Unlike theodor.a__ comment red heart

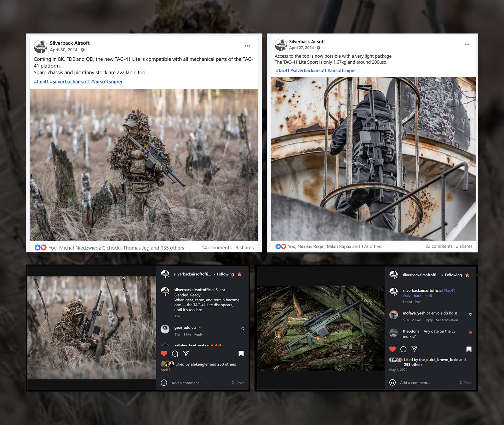pos(471,332)
